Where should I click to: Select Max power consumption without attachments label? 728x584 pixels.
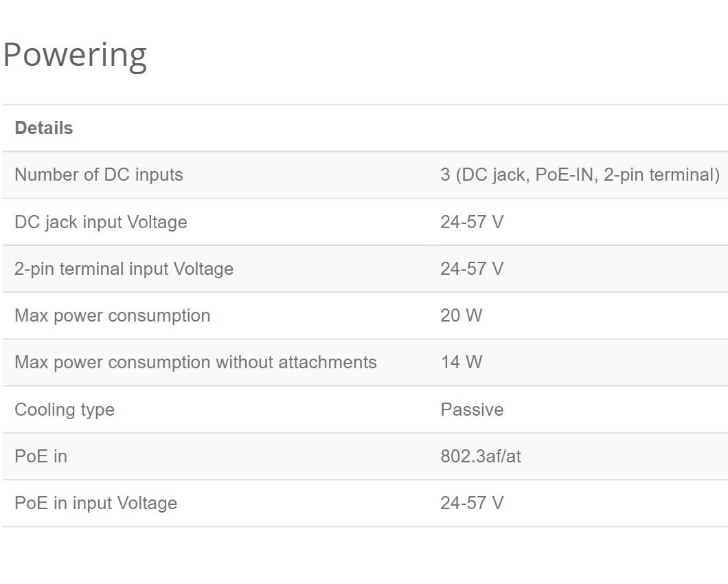(x=195, y=362)
